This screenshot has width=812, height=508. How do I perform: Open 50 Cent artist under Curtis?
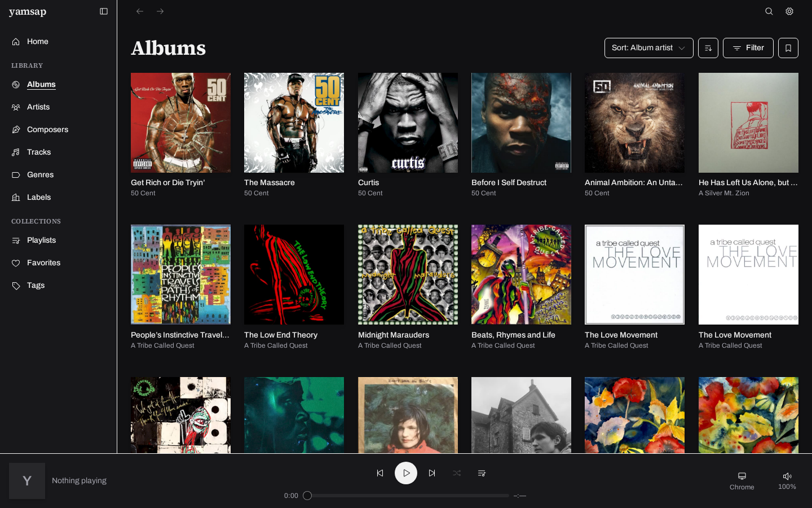(x=370, y=193)
